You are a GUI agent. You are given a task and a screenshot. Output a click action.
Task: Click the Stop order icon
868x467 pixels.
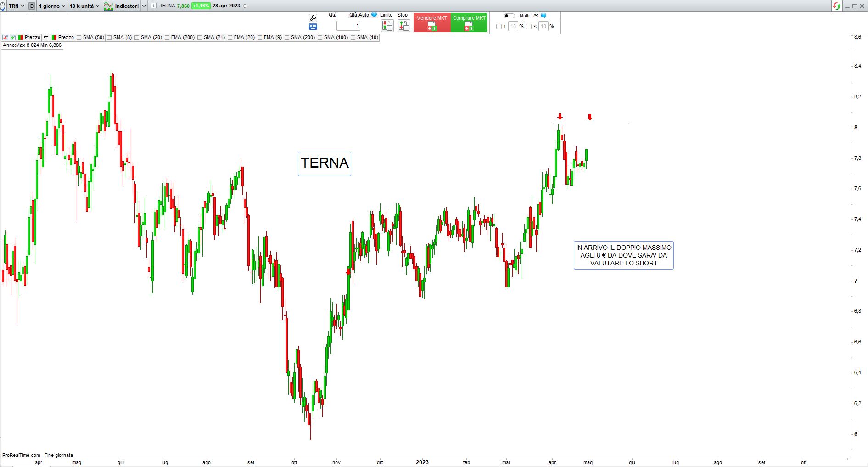pos(403,26)
